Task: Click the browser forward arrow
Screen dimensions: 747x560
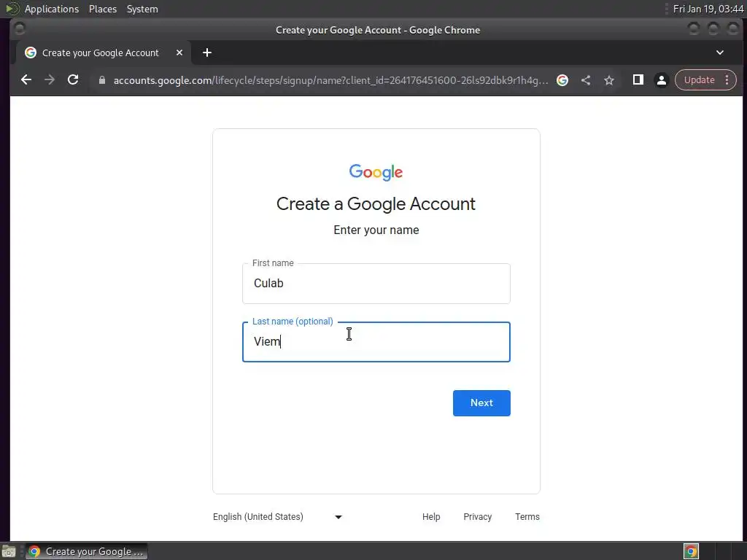Action: coord(50,80)
